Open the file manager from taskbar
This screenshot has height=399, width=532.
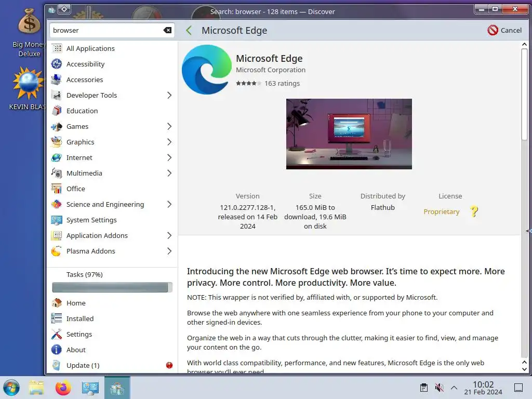point(36,388)
